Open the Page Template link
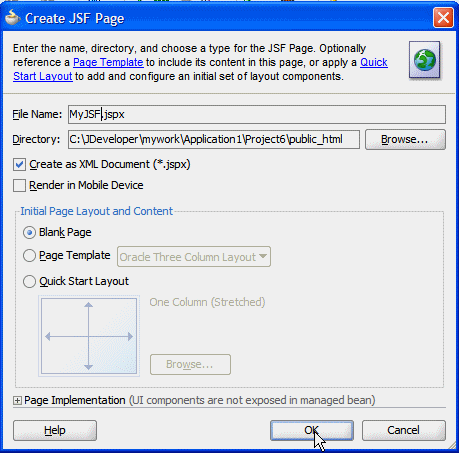This screenshot has width=459, height=453. pos(108,62)
